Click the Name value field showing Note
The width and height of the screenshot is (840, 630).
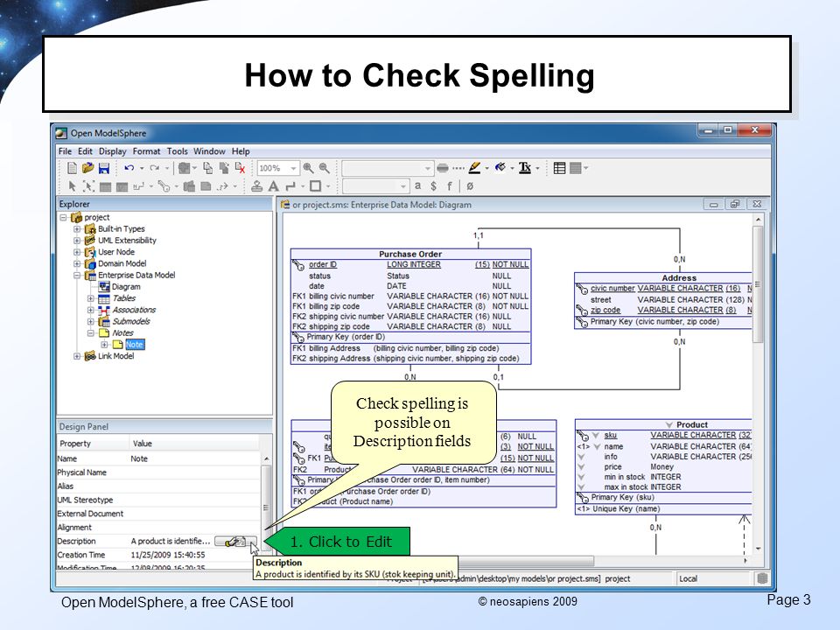click(x=195, y=458)
